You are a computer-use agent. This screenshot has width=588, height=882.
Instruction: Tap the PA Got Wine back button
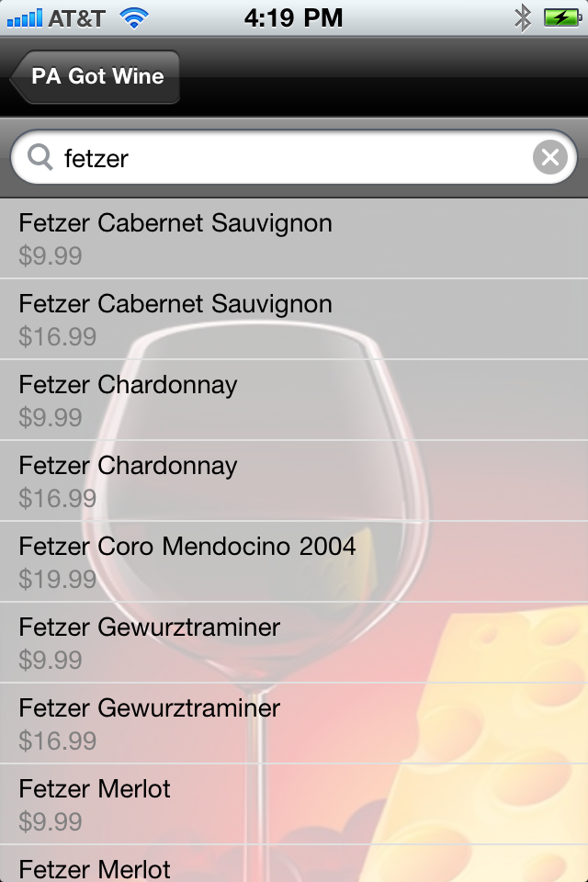pyautogui.click(x=96, y=77)
